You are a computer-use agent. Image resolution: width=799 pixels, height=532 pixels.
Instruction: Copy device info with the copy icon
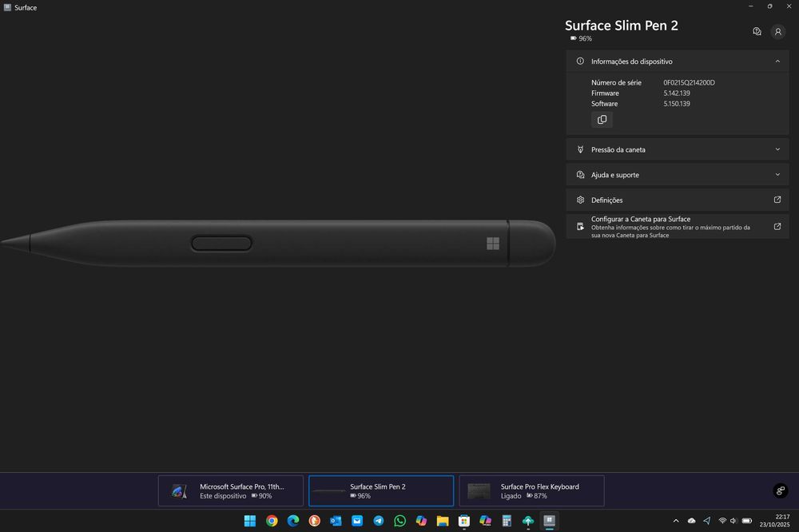click(602, 120)
